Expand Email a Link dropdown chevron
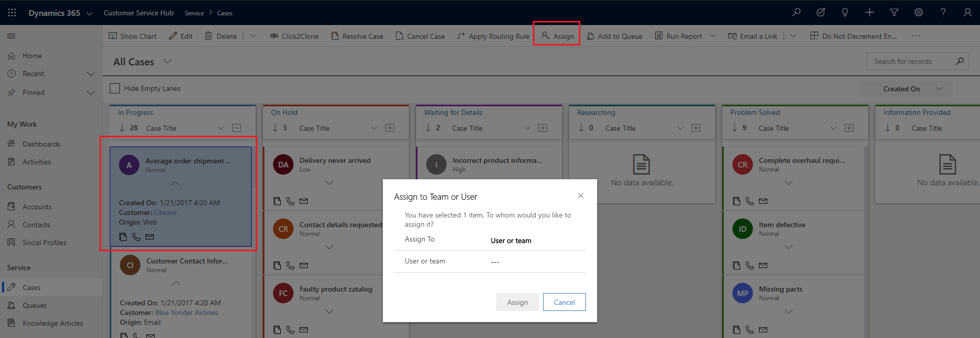This screenshot has height=338, width=980. coord(793,36)
